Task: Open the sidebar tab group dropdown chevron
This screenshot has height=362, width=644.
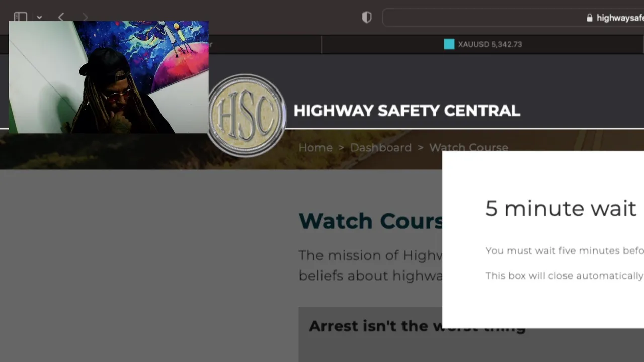Action: [x=39, y=18]
